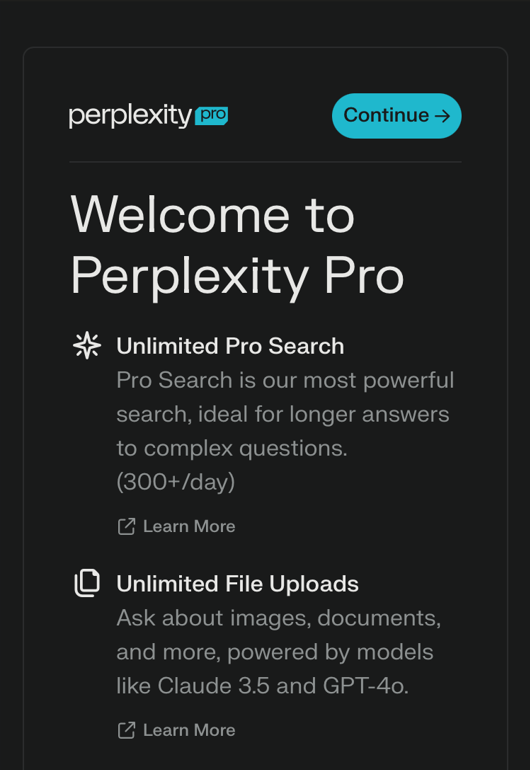Screen dimensions: 530x770
Task: Click the arrow icon inside Continue
Action: pyautogui.click(x=442, y=116)
